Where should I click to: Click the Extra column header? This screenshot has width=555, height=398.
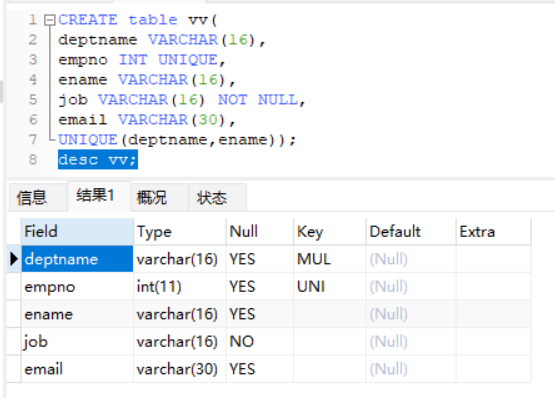click(x=494, y=232)
